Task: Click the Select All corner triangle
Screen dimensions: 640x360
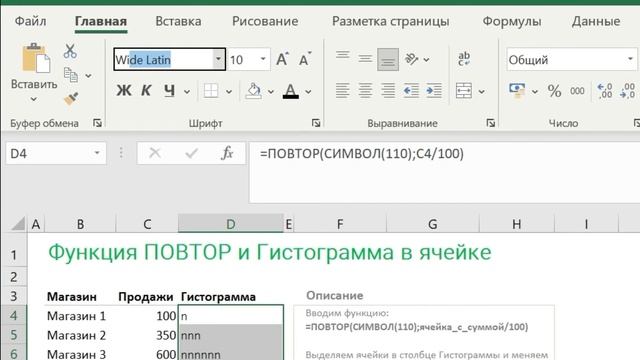Action: point(17,224)
